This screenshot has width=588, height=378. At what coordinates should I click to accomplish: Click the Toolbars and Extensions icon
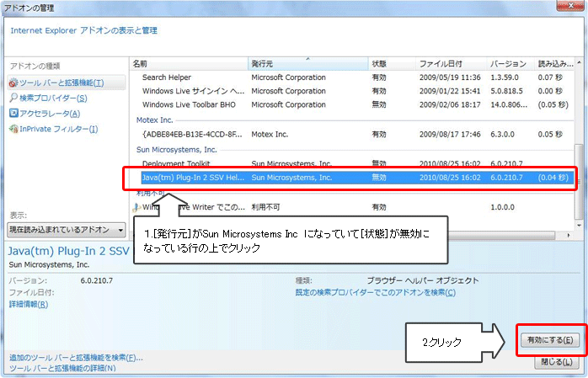coord(13,83)
